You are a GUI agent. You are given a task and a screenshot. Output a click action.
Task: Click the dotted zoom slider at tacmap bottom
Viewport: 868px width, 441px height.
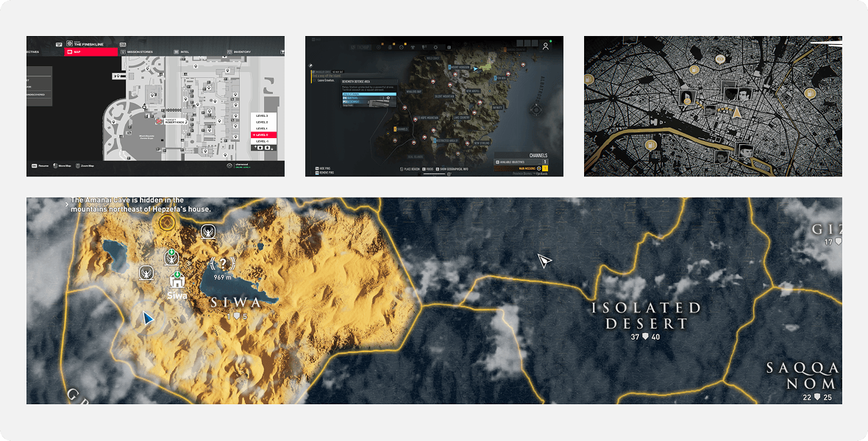click(x=433, y=174)
